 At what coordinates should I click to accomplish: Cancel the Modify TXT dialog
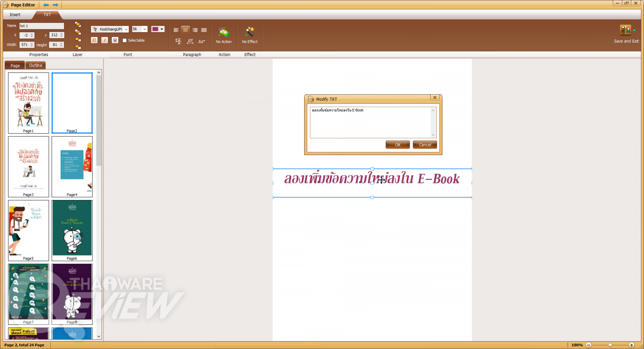point(425,145)
